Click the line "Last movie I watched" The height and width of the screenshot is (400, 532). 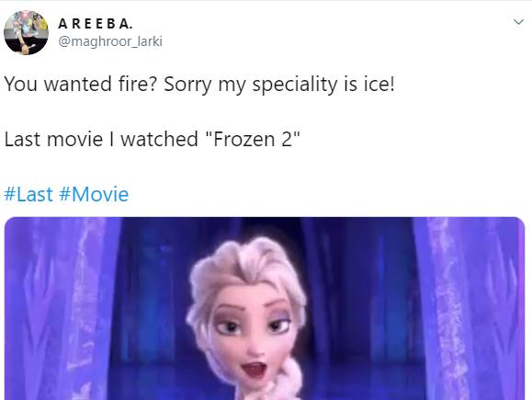tap(101, 139)
